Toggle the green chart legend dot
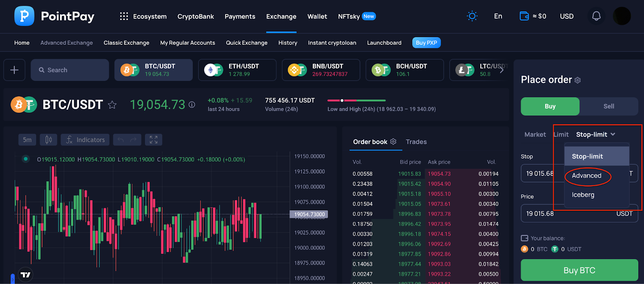The image size is (644, 284). (26, 159)
